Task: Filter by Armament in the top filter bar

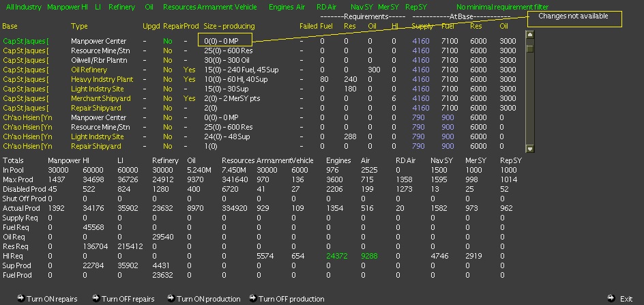Action: coord(215,7)
